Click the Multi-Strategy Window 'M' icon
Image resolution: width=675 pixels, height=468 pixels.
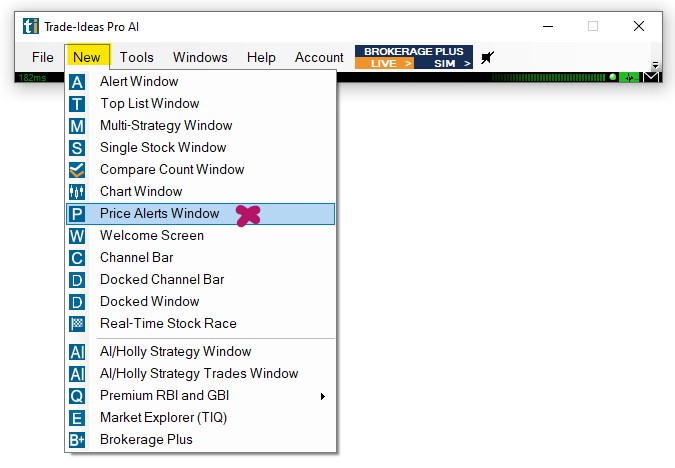(x=77, y=126)
